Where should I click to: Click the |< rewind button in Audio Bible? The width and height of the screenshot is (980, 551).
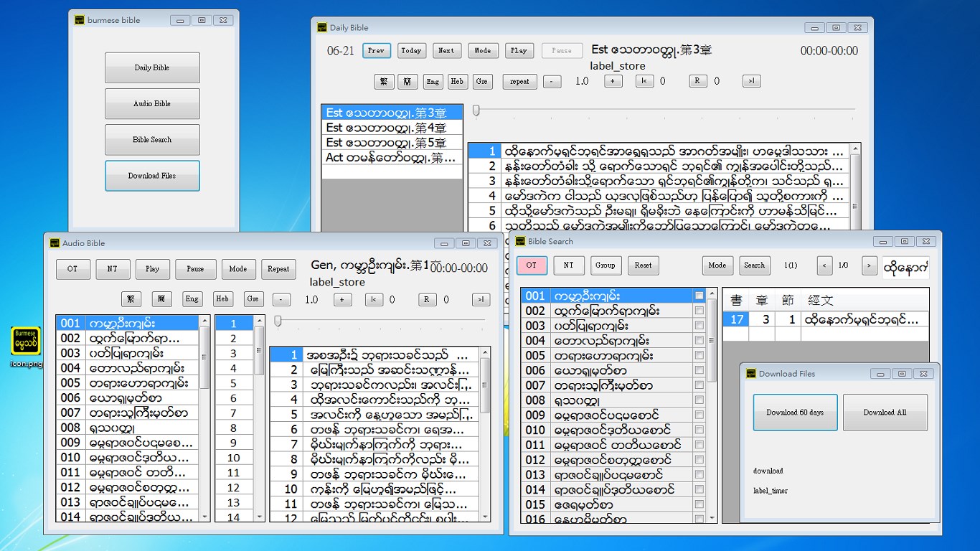[x=373, y=299]
